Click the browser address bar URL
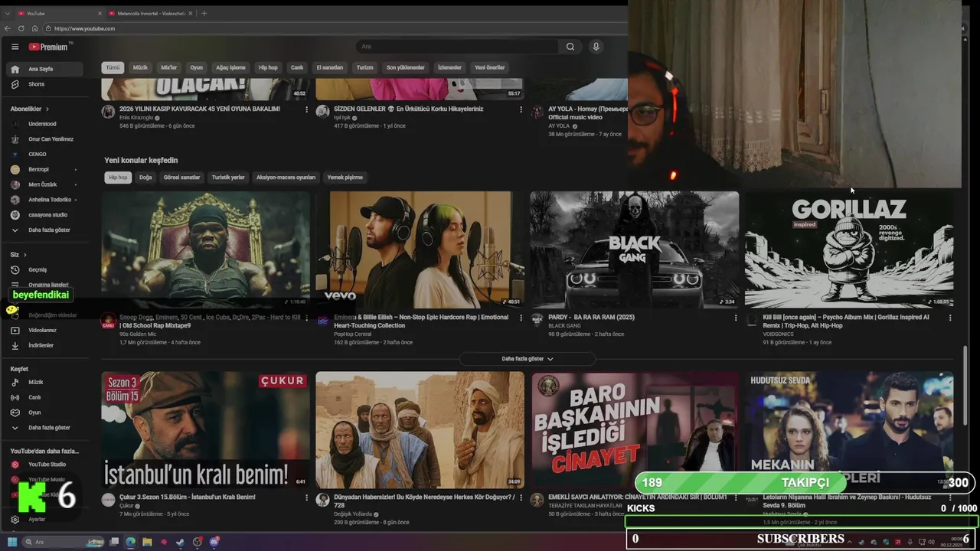Viewport: 980px width, 551px height. coord(84,28)
